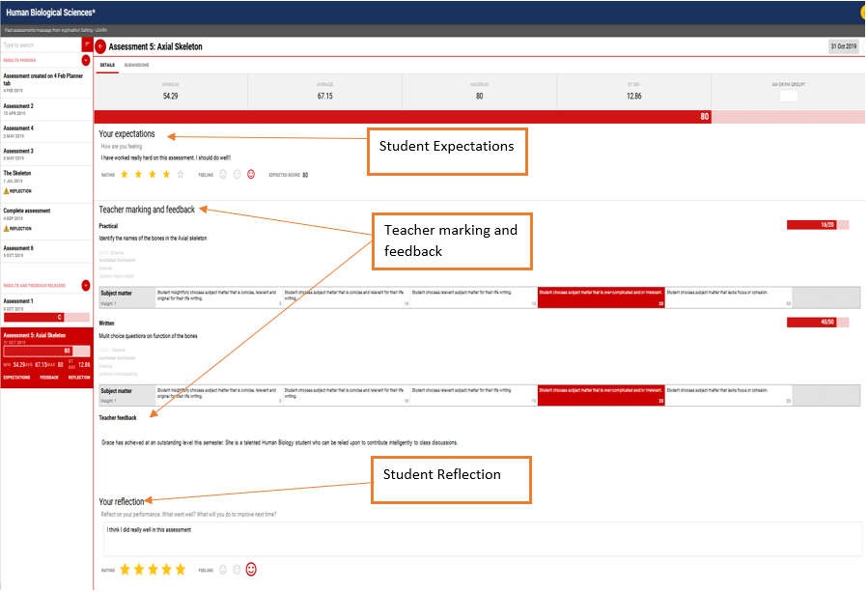Open the filter icon next to the search box
Screen dimensions: 868x593
85,44
